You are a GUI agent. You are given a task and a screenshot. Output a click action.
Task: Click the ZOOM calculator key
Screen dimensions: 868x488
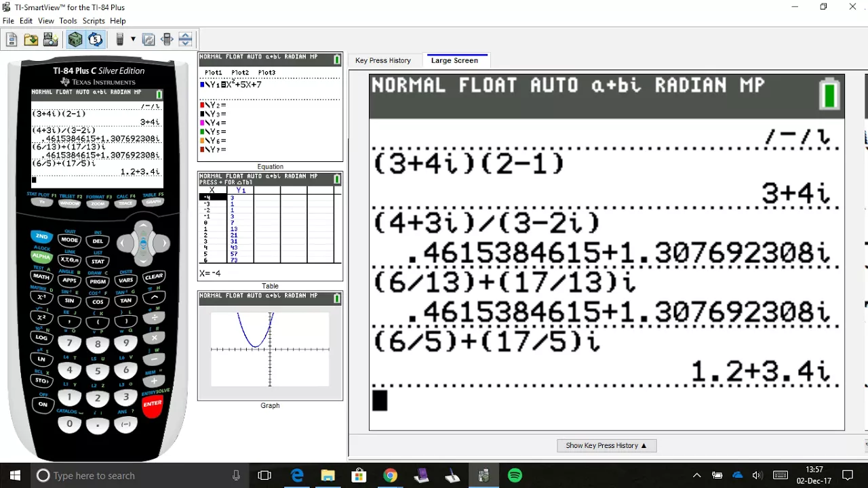click(x=98, y=203)
